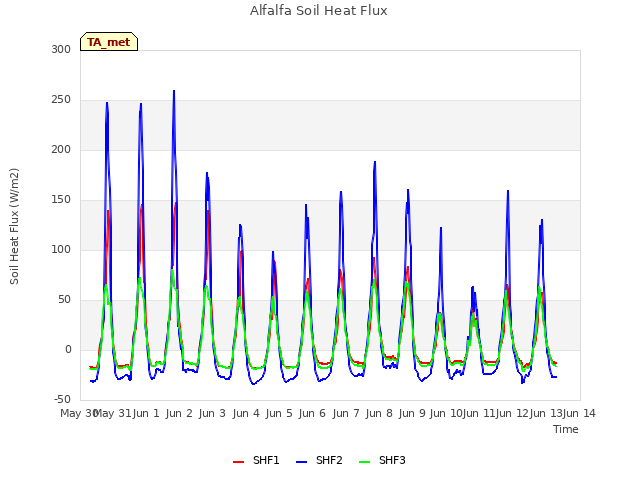Click the Jun 2 x-axis label
The width and height of the screenshot is (640, 480).
tap(179, 413)
